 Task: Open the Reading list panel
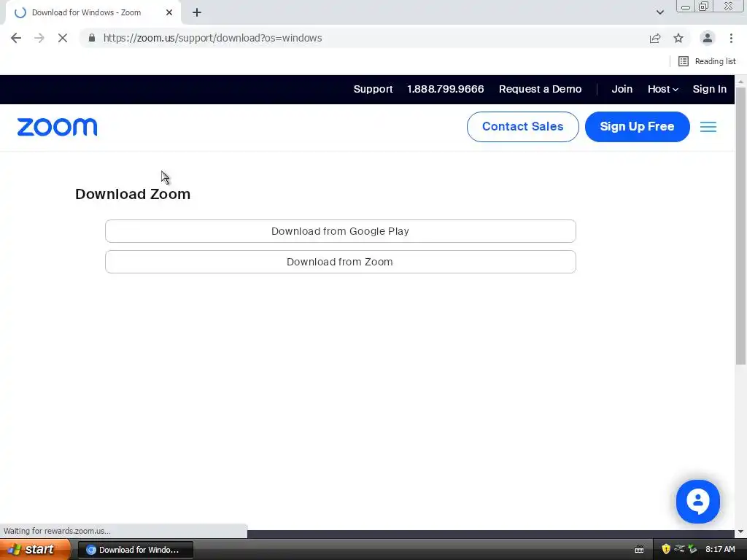707,61
